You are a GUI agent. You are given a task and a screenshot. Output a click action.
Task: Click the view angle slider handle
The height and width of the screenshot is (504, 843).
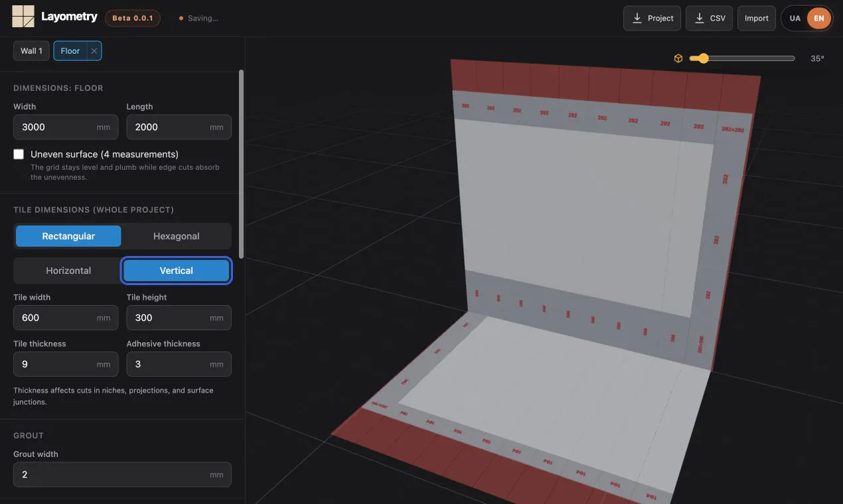pyautogui.click(x=703, y=58)
